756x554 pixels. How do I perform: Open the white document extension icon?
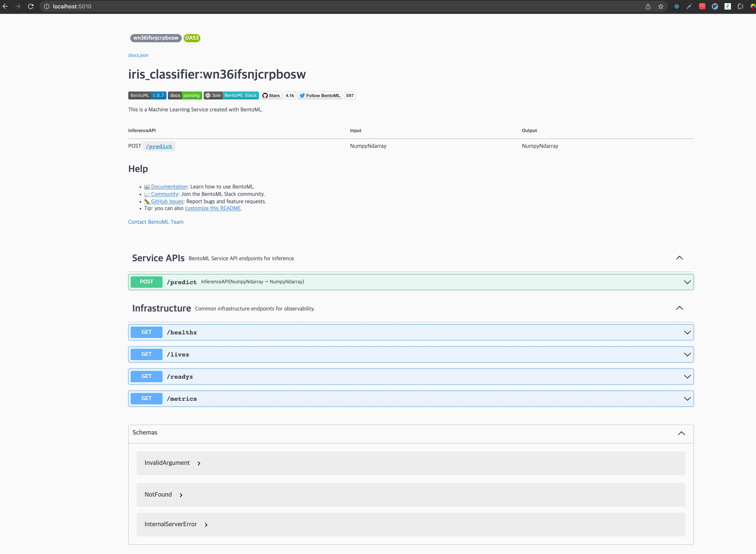pos(728,6)
